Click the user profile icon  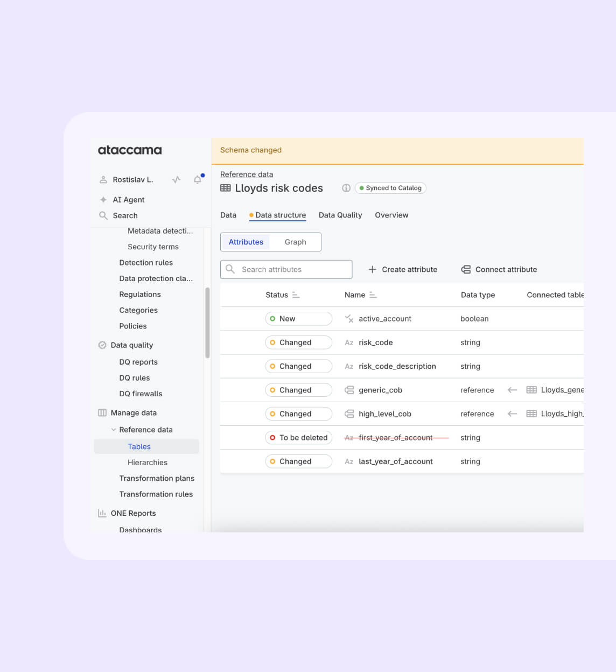click(103, 180)
